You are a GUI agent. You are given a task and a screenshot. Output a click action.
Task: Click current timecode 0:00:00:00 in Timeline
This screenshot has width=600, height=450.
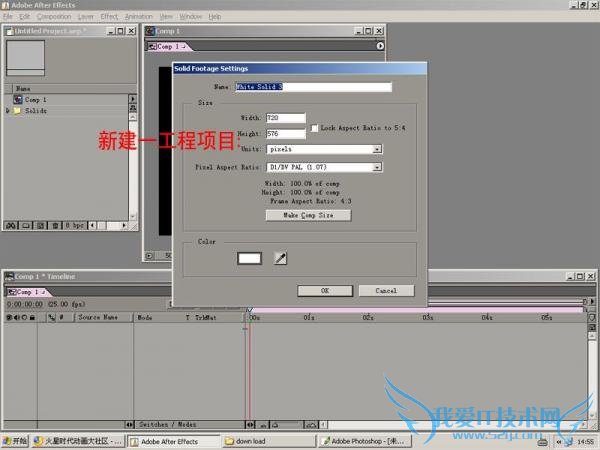pyautogui.click(x=25, y=304)
